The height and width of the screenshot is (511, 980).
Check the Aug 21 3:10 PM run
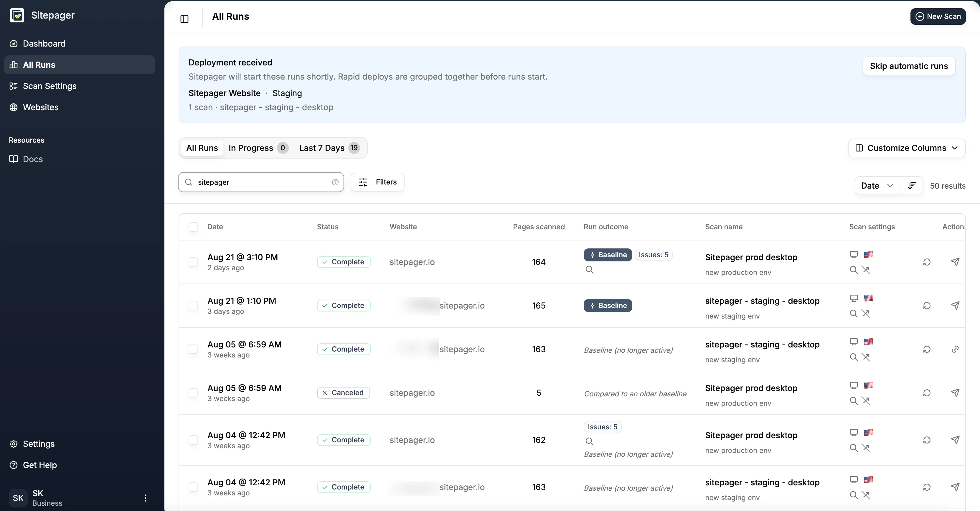[x=193, y=262]
